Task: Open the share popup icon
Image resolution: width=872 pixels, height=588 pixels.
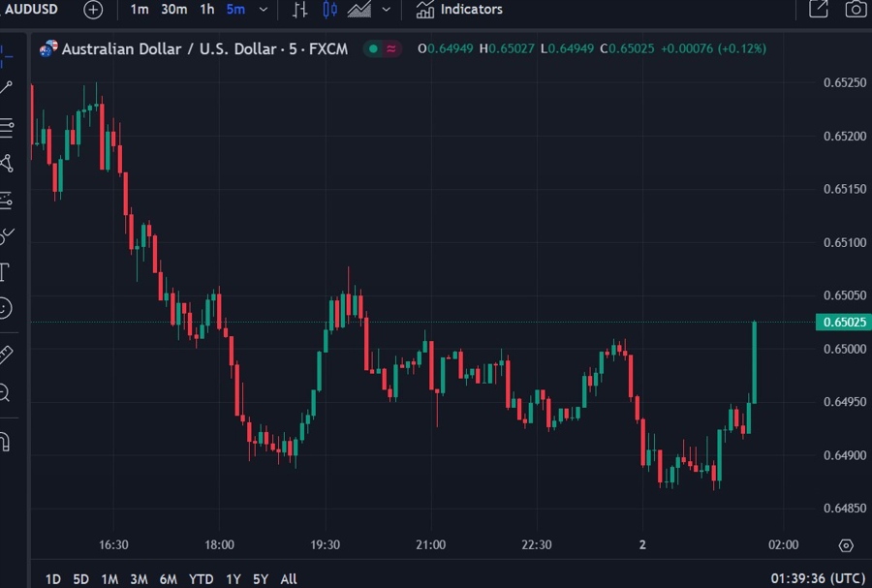Action: [x=819, y=9]
